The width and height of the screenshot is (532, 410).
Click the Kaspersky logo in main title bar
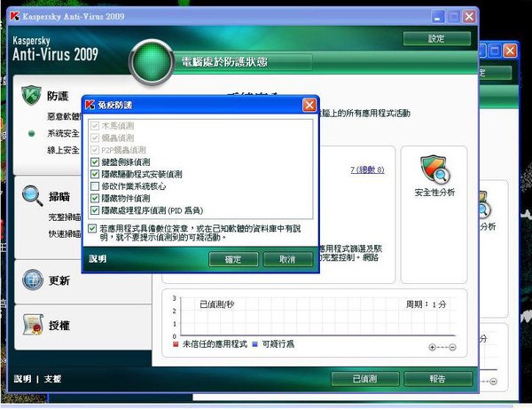tap(14, 16)
